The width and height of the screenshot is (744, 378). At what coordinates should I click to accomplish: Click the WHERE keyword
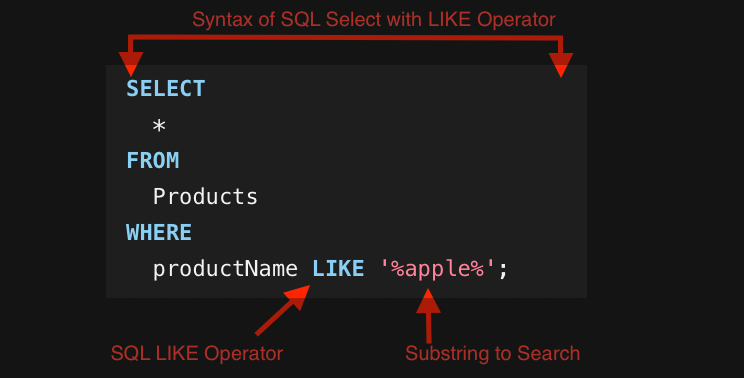click(159, 232)
